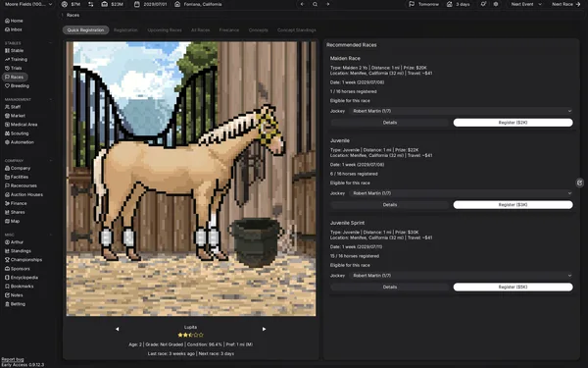588x368 pixels.
Task: View Details of the Juvenile Sprint
Action: pyautogui.click(x=390, y=287)
